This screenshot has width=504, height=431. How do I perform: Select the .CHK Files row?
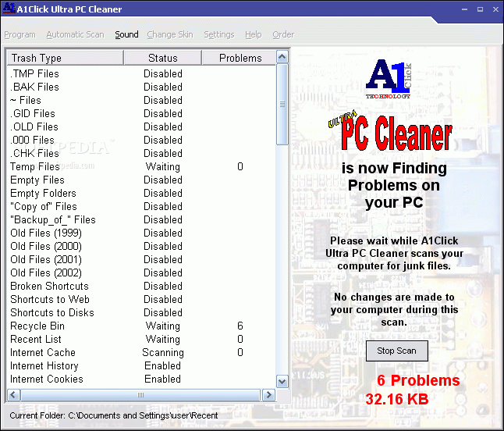pyautogui.click(x=141, y=153)
